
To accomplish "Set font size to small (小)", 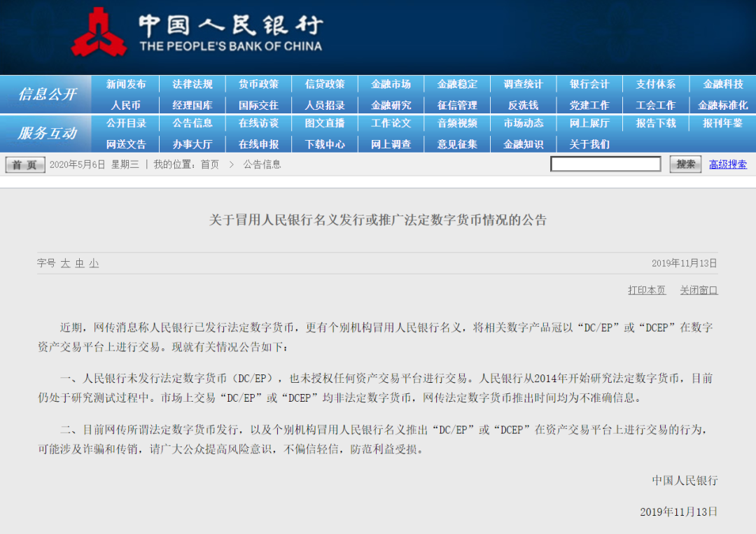I will pyautogui.click(x=94, y=263).
